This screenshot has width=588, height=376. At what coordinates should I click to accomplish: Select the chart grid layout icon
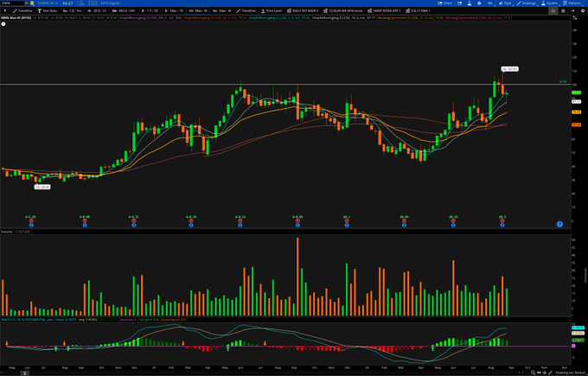click(x=563, y=11)
